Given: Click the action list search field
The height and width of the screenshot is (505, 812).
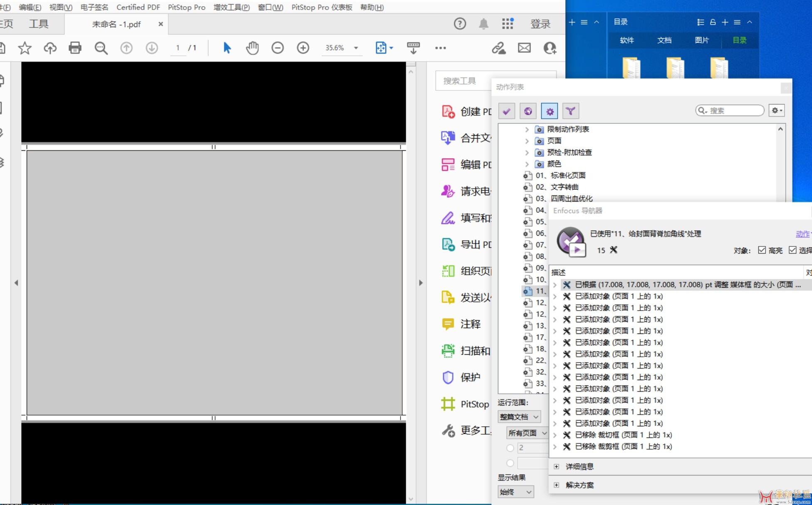Looking at the screenshot, I should pyautogui.click(x=734, y=110).
